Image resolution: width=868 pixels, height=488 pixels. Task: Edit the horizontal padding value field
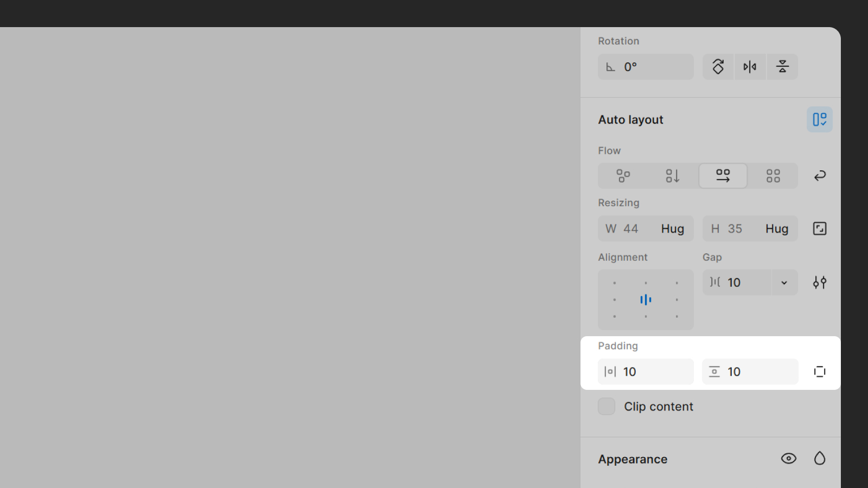[646, 371]
